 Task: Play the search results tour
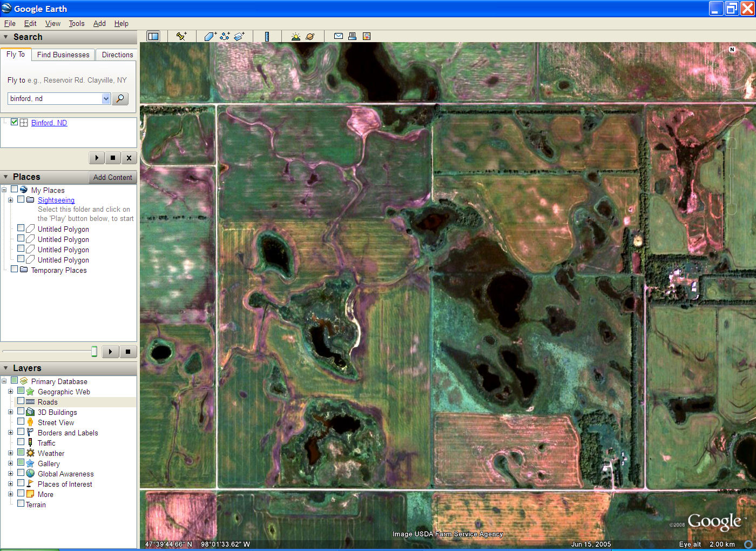[x=97, y=158]
